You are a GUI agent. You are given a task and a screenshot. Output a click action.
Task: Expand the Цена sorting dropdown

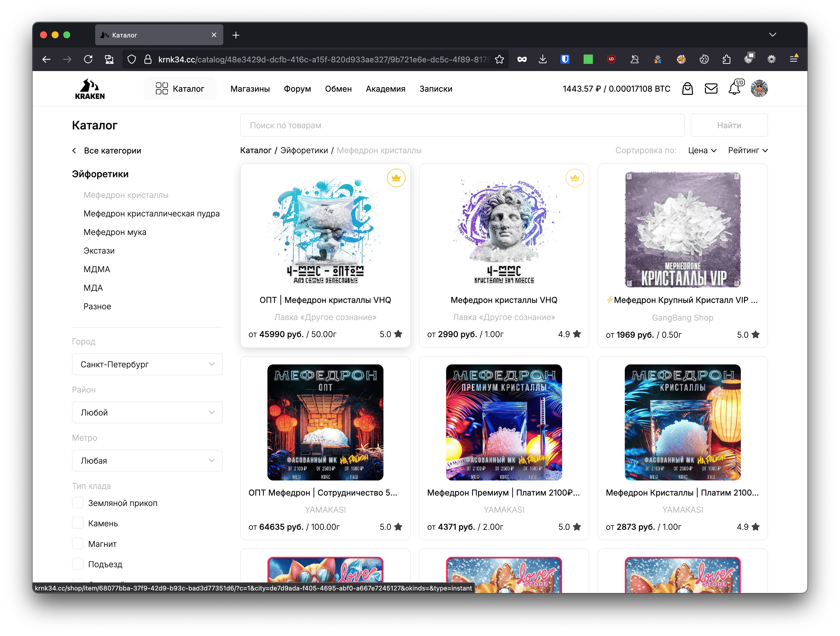click(702, 151)
